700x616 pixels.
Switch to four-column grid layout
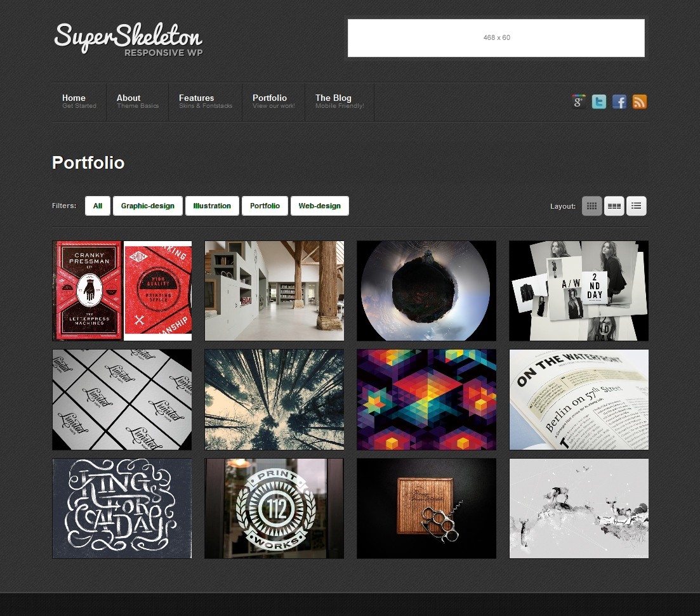592,206
